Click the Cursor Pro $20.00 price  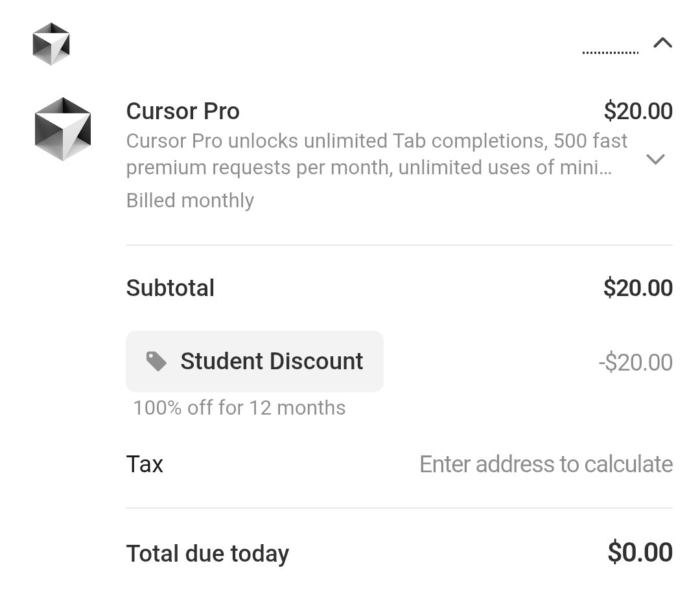point(638,111)
